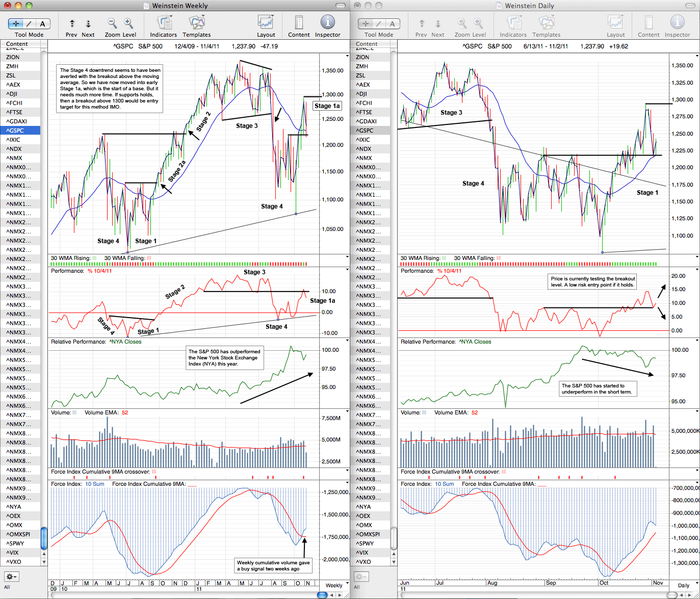This screenshot has height=599, width=700.
Task: Click zoom out magnifier in Weekly toolbar
Action: pos(112,23)
